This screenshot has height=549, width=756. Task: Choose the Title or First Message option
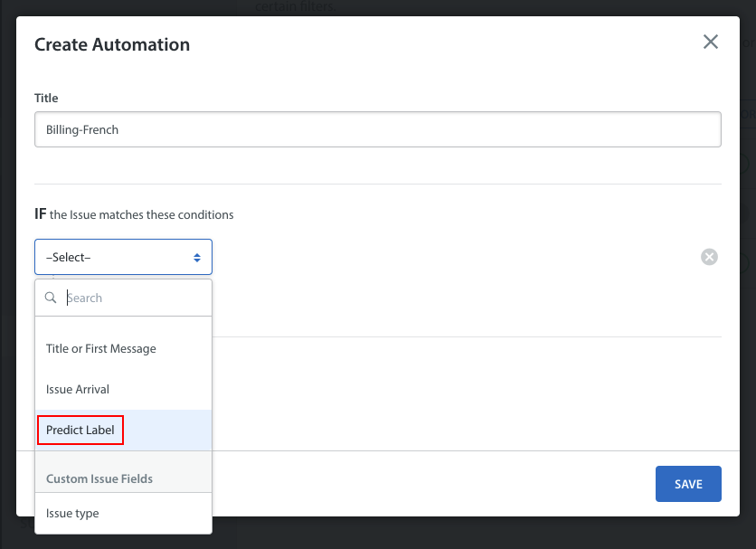pos(101,349)
